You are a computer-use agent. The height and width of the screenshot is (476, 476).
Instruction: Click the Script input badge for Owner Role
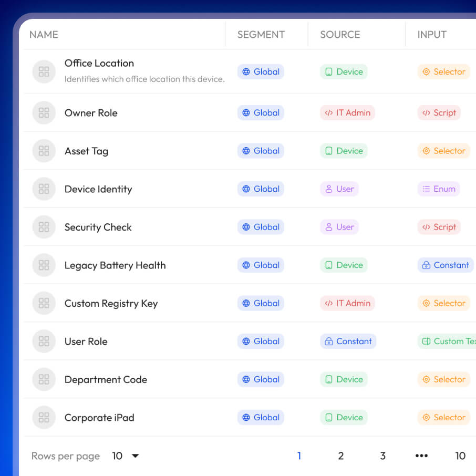[x=439, y=112]
